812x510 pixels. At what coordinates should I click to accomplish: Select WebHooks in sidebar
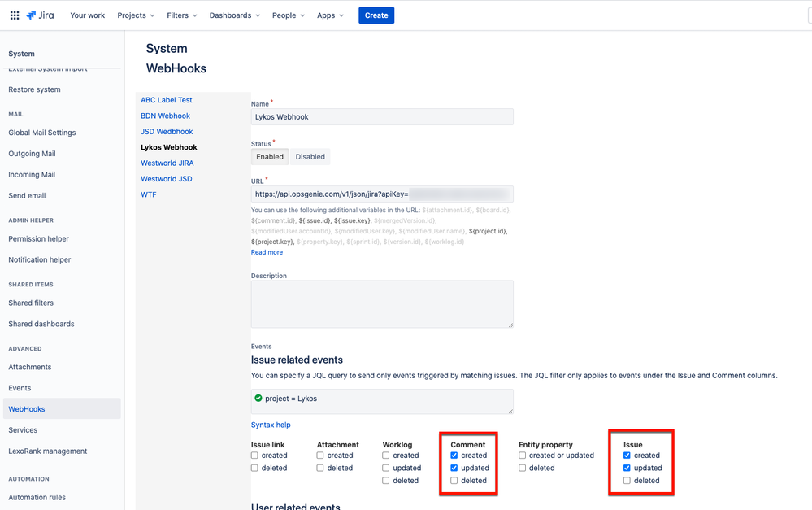[62, 409]
